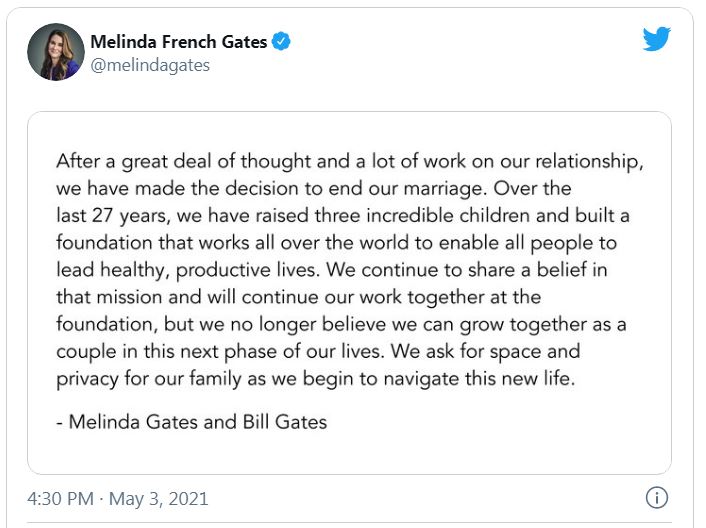Open the Twitter info circle icon

tap(657, 497)
